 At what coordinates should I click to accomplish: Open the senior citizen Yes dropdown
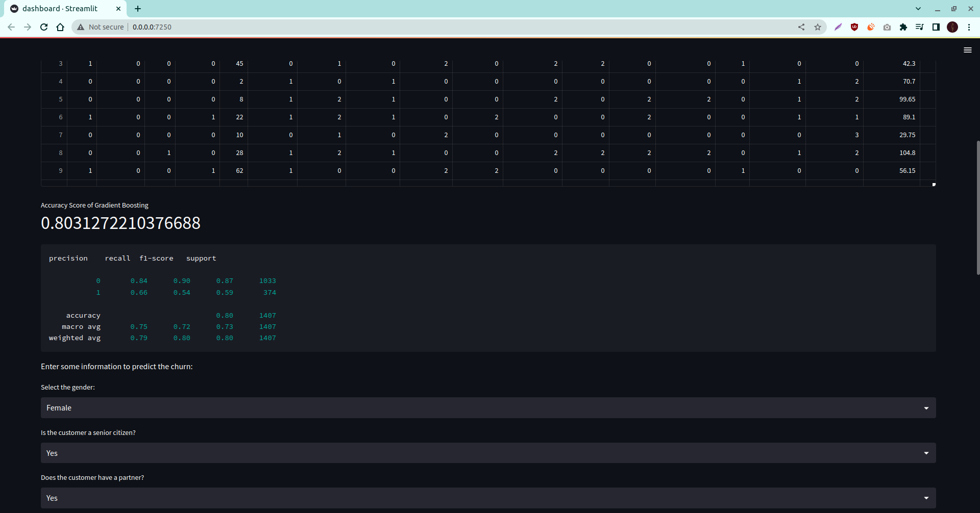(x=488, y=453)
